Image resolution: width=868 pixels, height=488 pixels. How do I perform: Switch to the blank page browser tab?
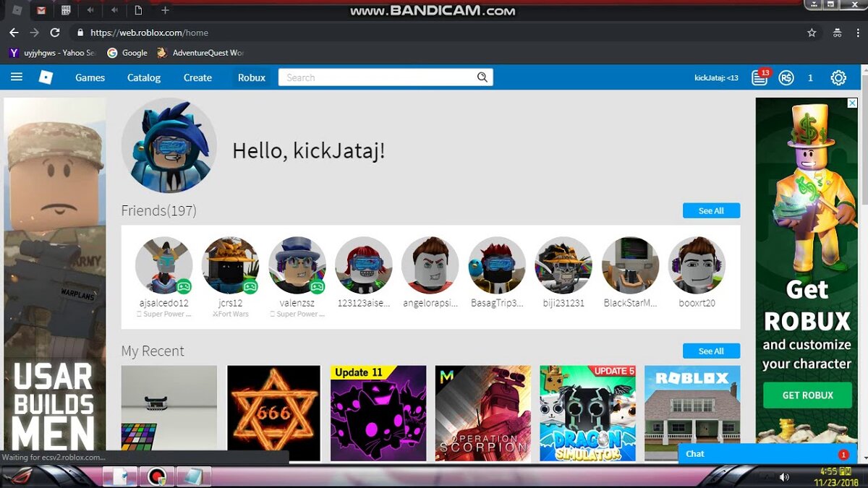click(x=137, y=10)
